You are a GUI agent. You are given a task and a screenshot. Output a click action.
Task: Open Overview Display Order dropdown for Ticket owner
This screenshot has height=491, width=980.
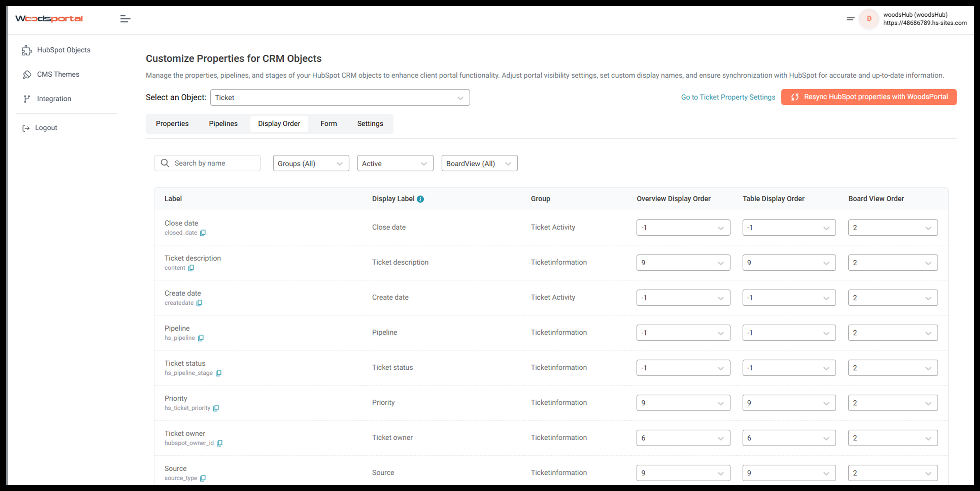(683, 438)
